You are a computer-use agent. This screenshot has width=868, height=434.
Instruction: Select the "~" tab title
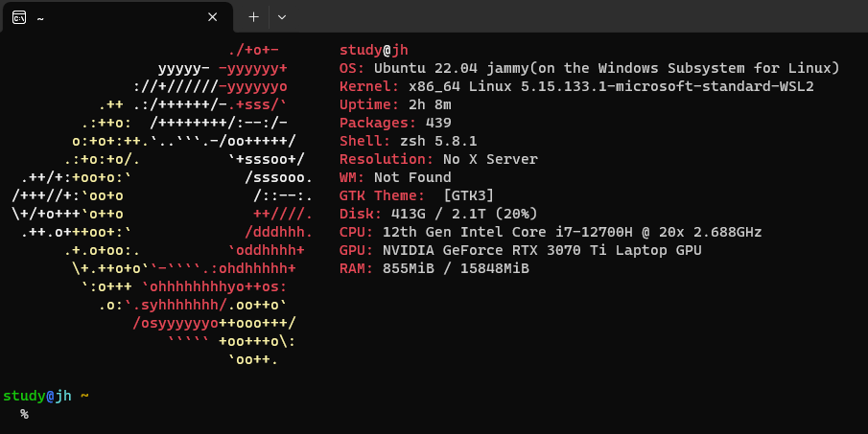click(40, 17)
